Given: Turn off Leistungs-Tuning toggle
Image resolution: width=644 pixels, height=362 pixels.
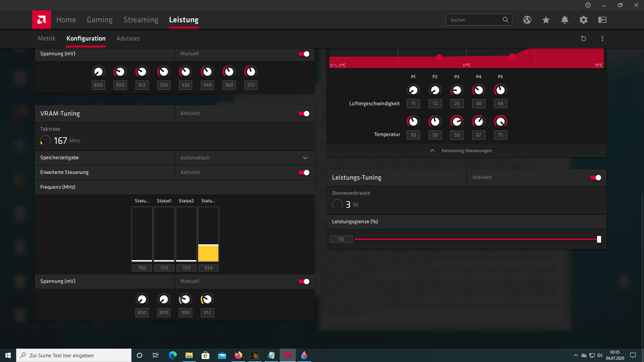Looking at the screenshot, I should coord(596,178).
